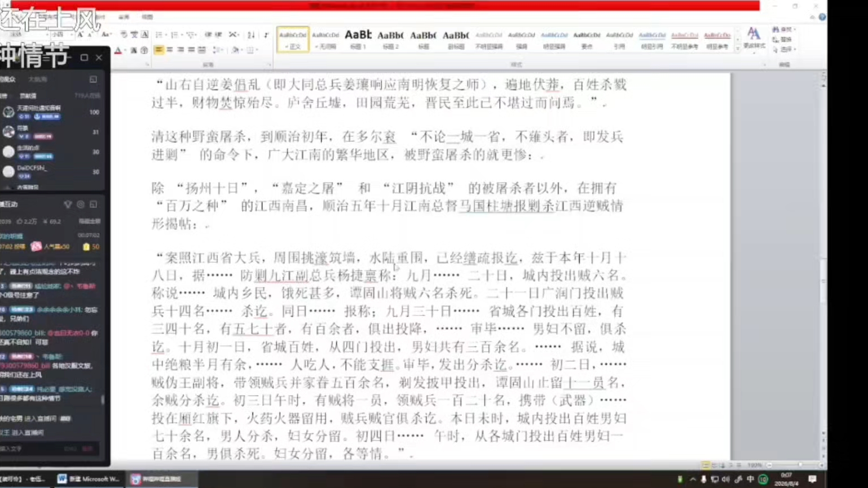Toggle align text right button
868x488 pixels.
coord(180,50)
